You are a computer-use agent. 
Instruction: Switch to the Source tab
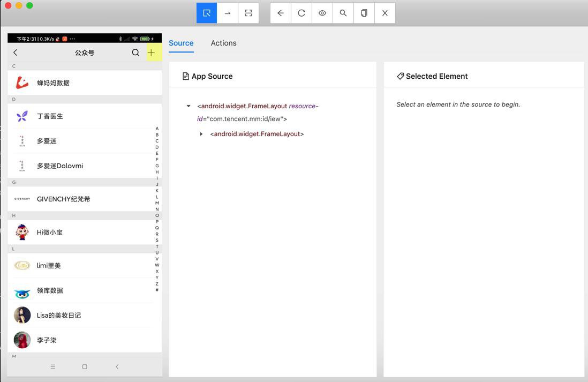tap(181, 43)
